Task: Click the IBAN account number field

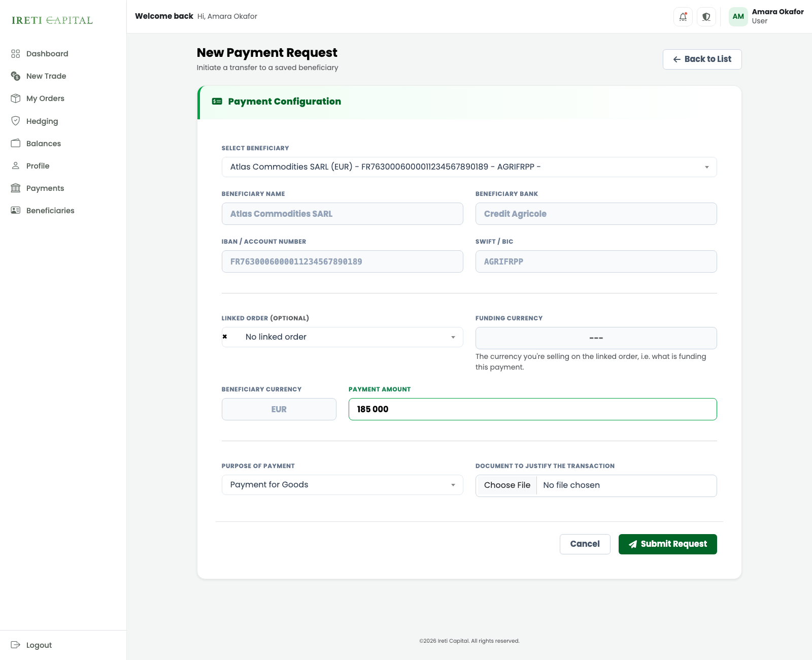Action: [342, 261]
